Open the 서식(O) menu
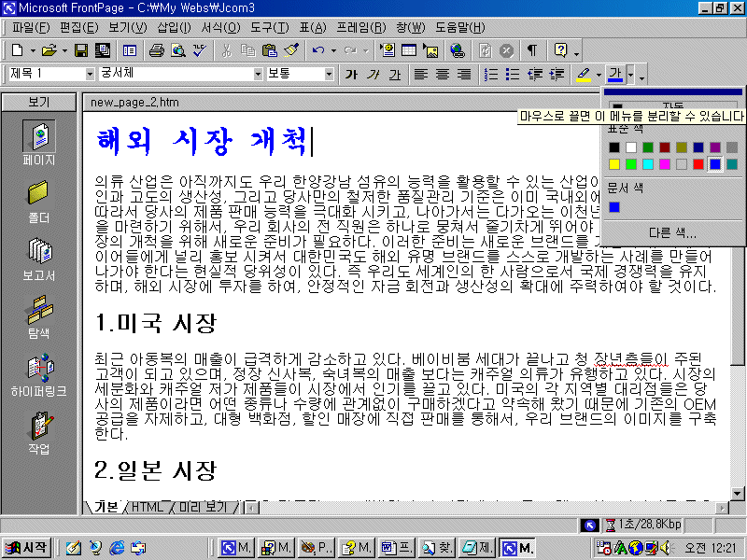Screen dimensions: 747x560 coord(220,28)
